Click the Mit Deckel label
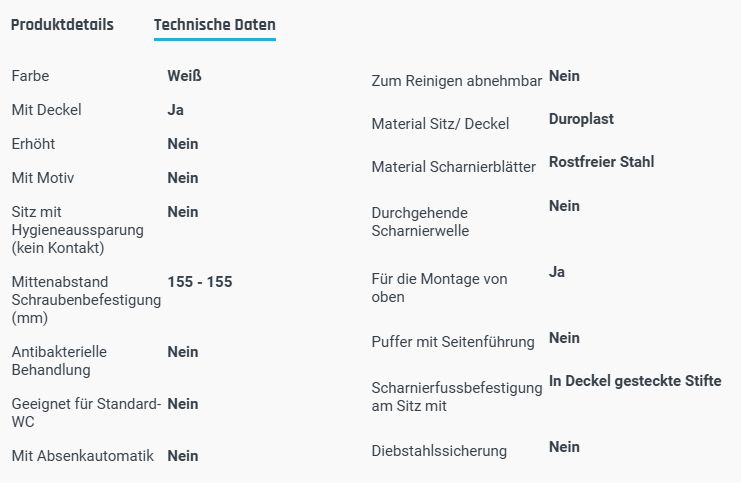Image resolution: width=741 pixels, height=483 pixels. (x=46, y=110)
